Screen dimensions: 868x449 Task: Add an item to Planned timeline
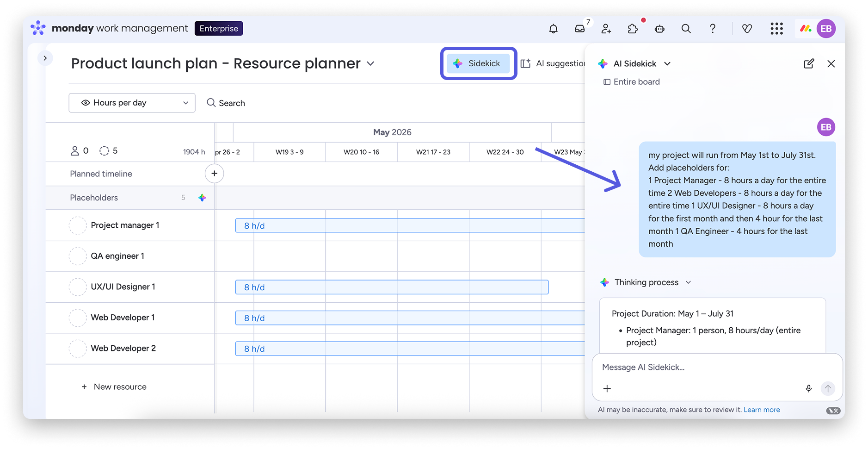pyautogui.click(x=215, y=174)
